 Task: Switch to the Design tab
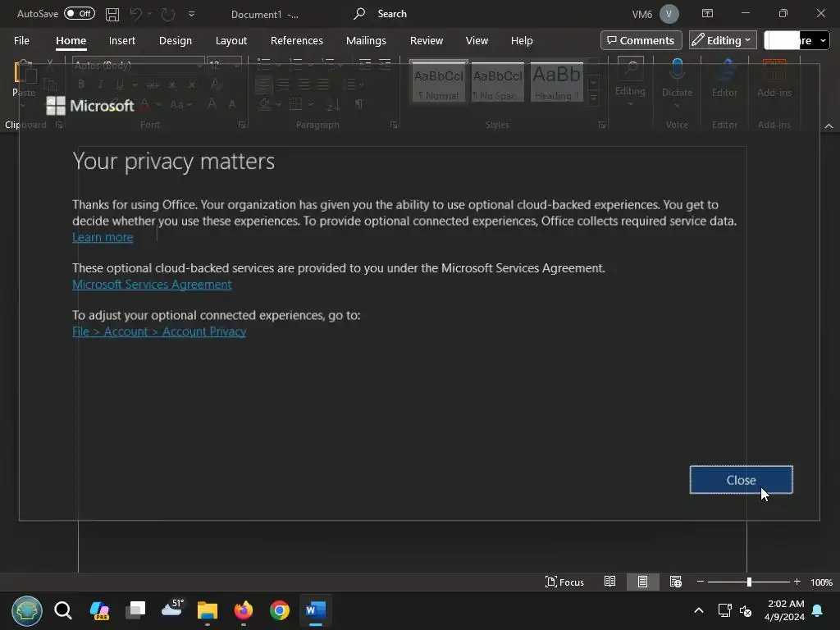(x=176, y=41)
